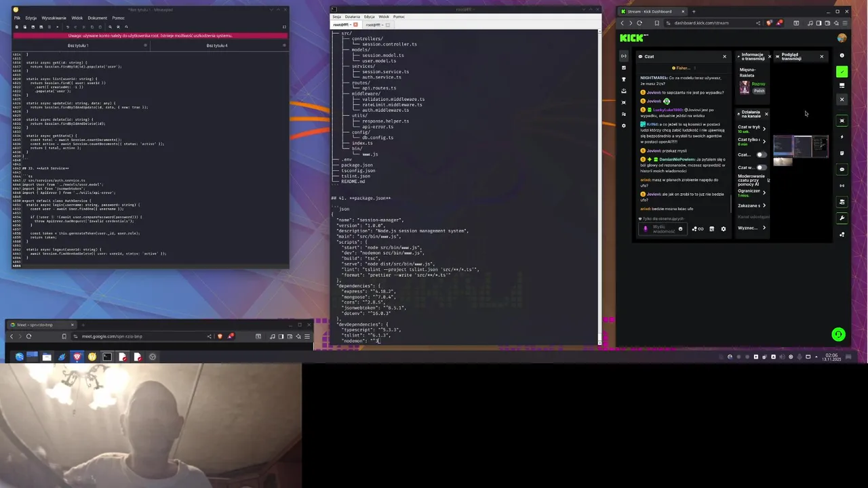Viewport: 868px width, 488px height.
Task: Close 'Podgląd transmisji' panel
Action: [x=821, y=56]
